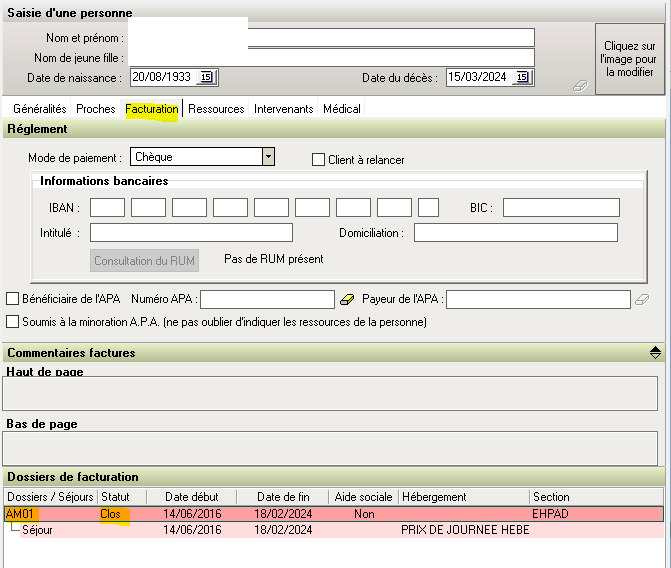Click the Date de fin column header
The width and height of the screenshot is (671, 568).
[283, 497]
